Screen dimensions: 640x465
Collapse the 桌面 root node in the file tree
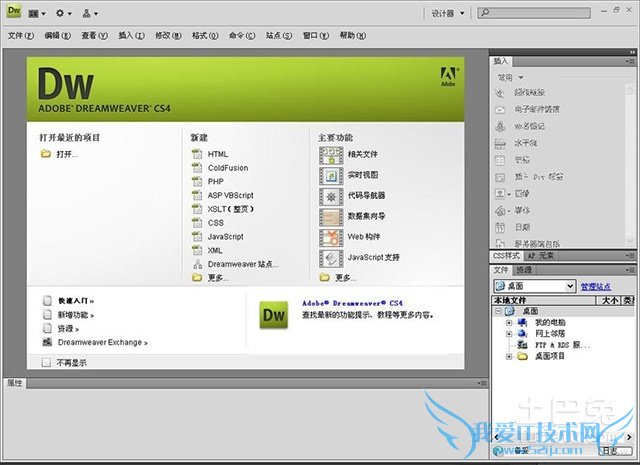pos(498,311)
